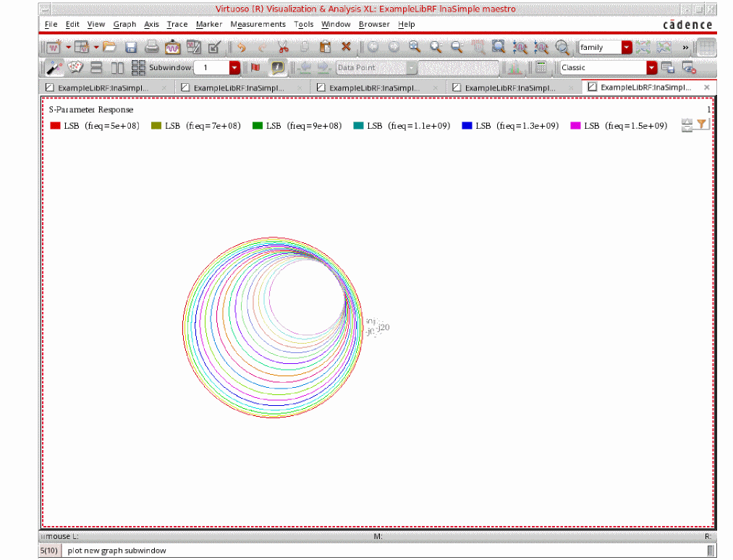The width and height of the screenshot is (733, 560).
Task: Click the red LSB freq=5e+08 swatch
Action: 55,126
